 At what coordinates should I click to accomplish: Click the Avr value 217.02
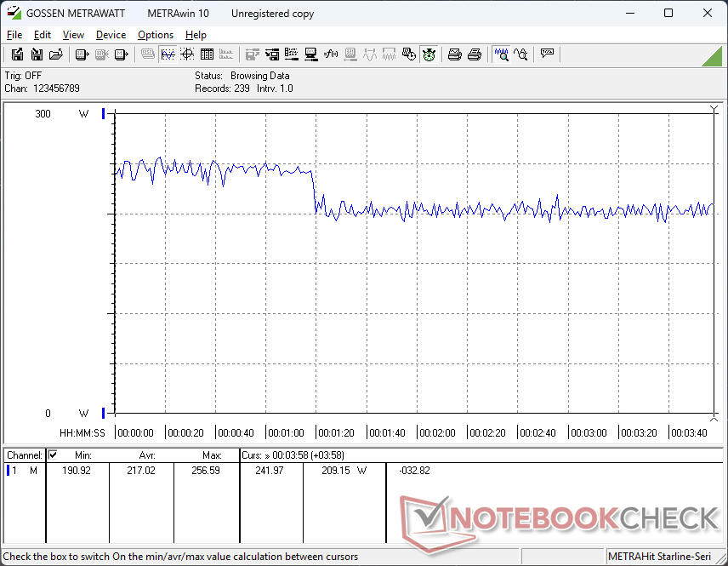coord(141,471)
